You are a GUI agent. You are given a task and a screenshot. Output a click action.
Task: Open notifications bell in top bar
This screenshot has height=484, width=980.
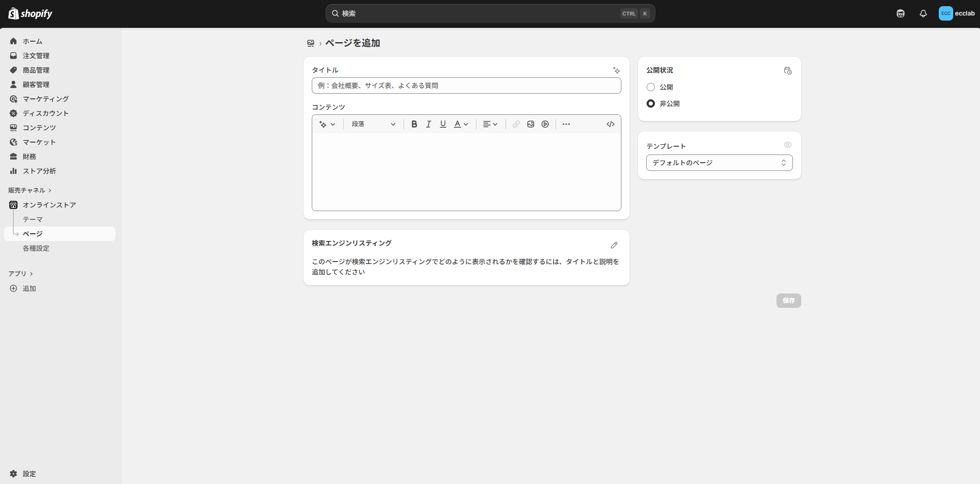(923, 14)
